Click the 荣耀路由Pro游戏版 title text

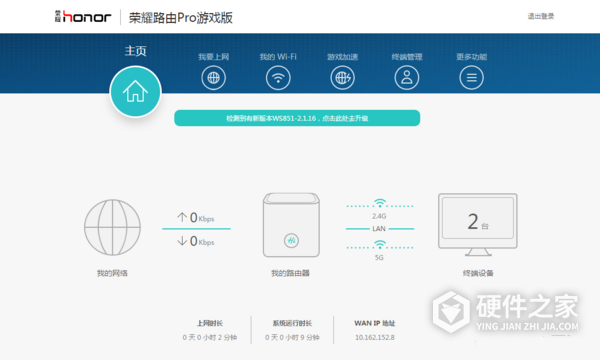coord(181,18)
